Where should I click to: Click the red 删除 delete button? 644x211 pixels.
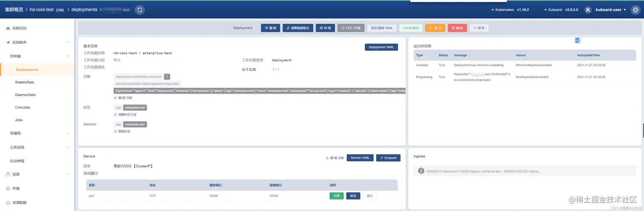[457, 28]
